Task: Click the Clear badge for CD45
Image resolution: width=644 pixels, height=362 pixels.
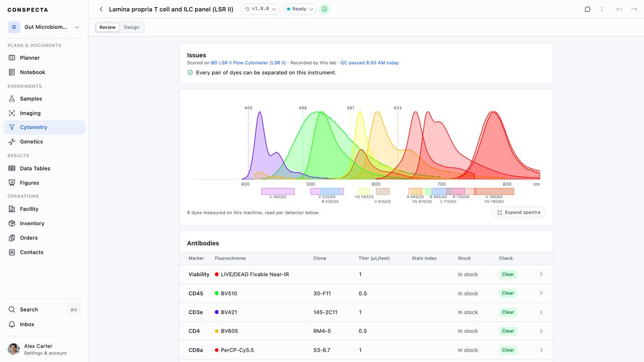Action: click(x=508, y=293)
